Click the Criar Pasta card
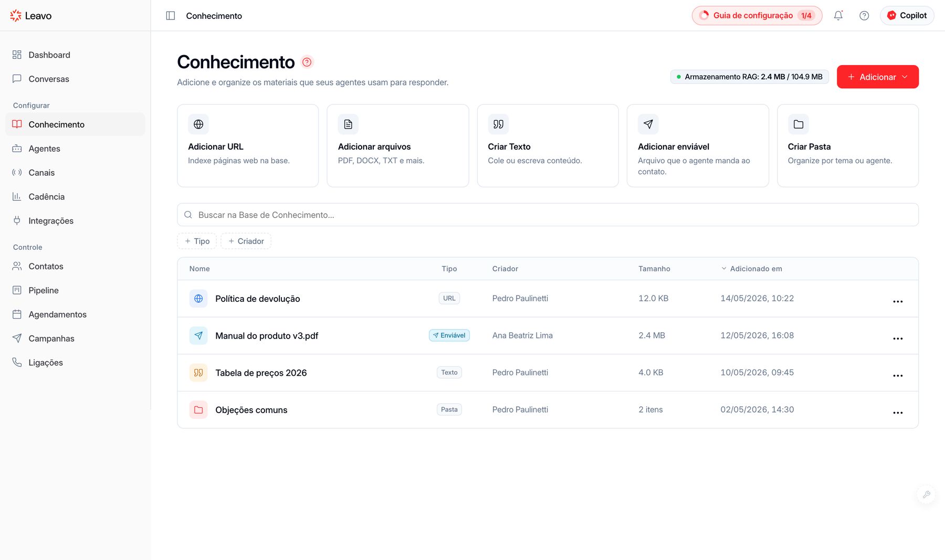The width and height of the screenshot is (945, 560). click(848, 145)
